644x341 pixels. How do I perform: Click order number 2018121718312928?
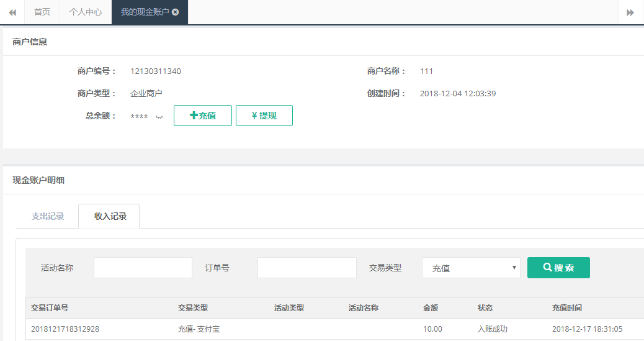coord(65,329)
